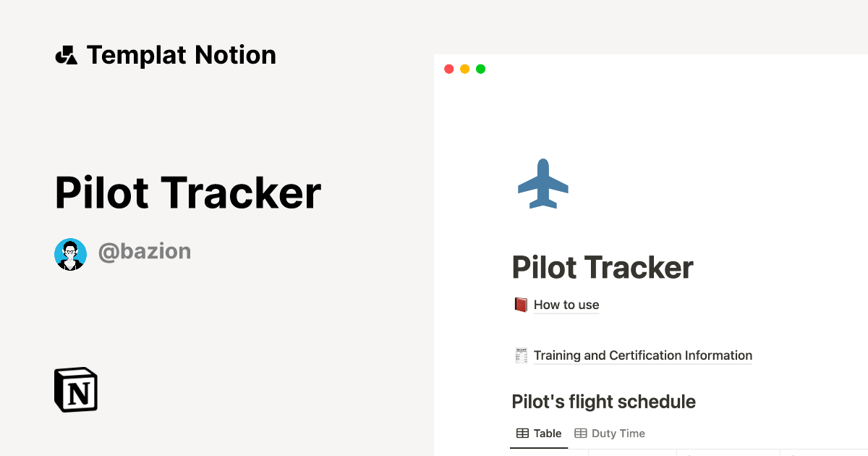Click the blue airplane page icon
This screenshot has height=456, width=868.
click(x=543, y=183)
